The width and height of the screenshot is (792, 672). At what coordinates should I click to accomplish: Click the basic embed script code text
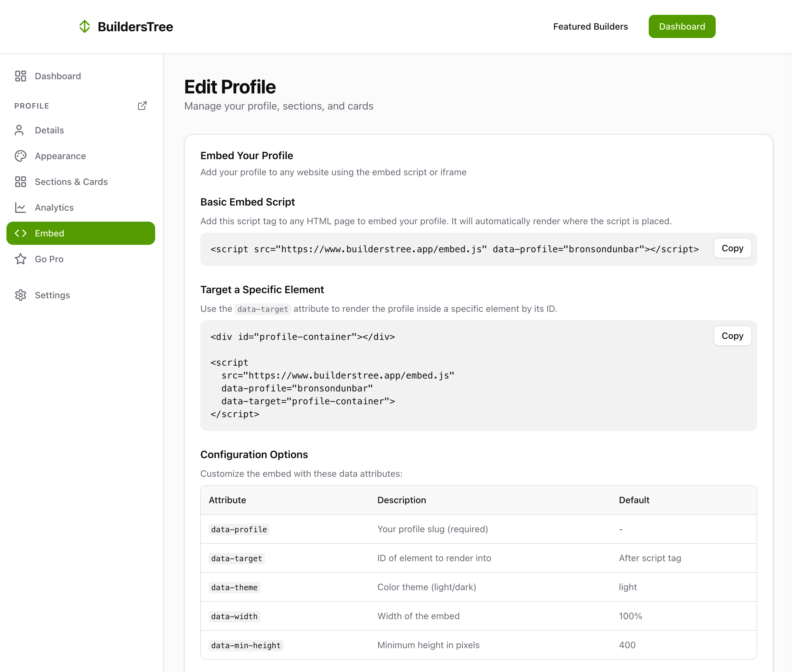(454, 249)
